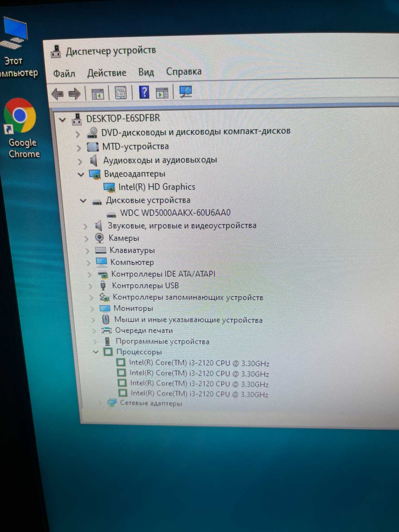Click the show/hide console tree toolbar icon

(98, 94)
